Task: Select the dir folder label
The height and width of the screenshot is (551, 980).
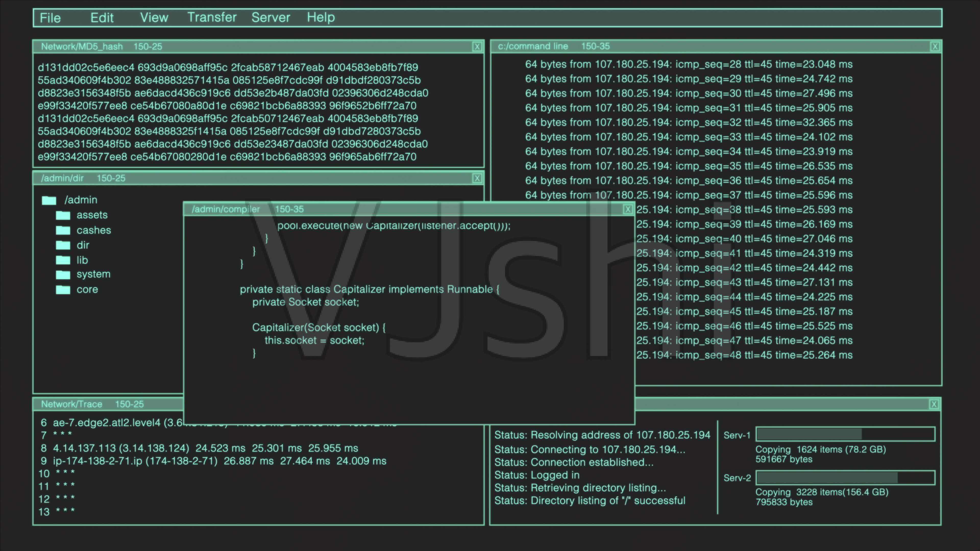Action: [x=82, y=245]
